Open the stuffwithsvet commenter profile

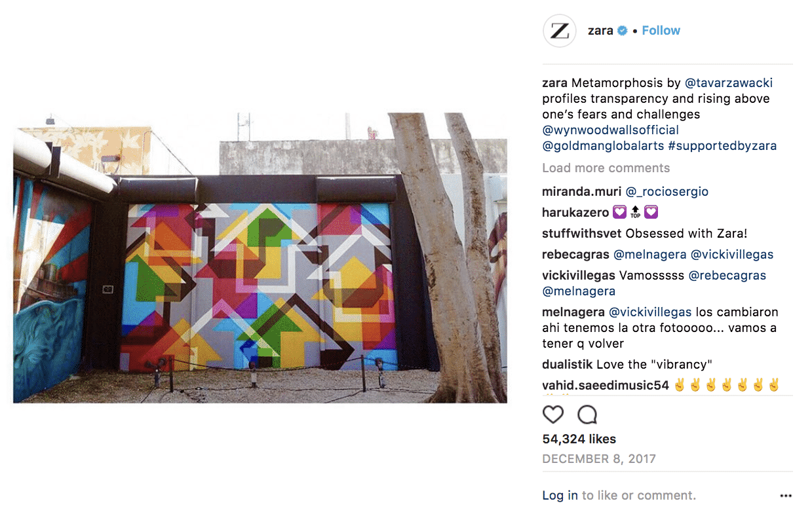582,234
